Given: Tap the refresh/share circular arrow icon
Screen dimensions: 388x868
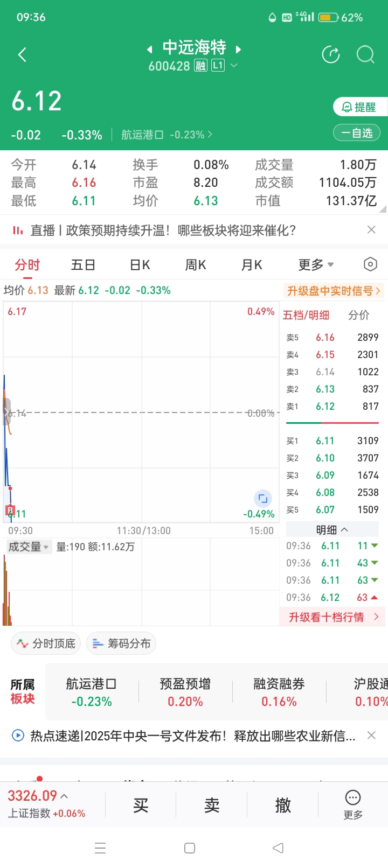Looking at the screenshot, I should (x=330, y=54).
